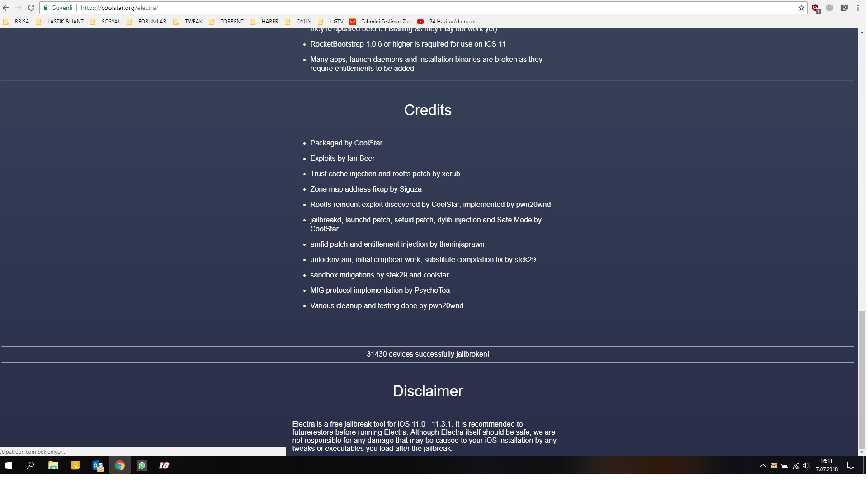The height and width of the screenshot is (488, 868).
Task: Open the TORRENT bookmarks folder
Action: 226,21
